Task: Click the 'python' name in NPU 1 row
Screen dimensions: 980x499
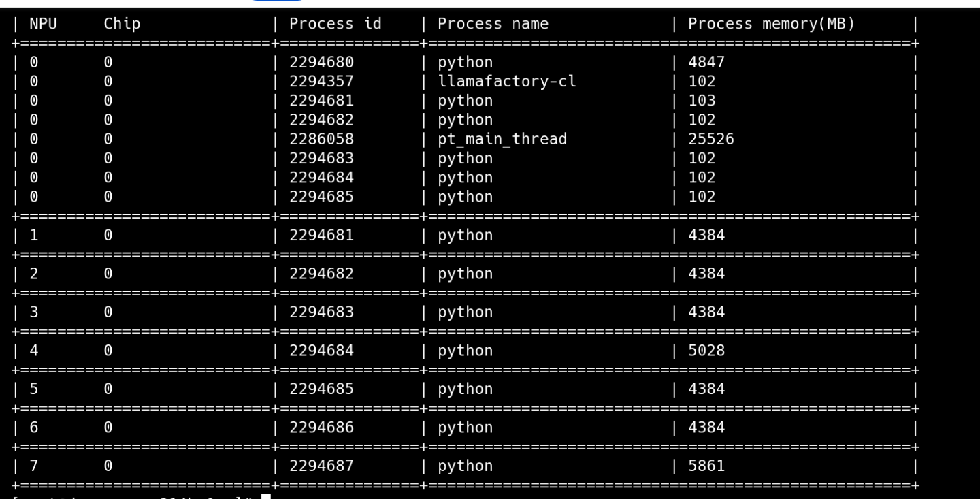Action: tap(465, 236)
